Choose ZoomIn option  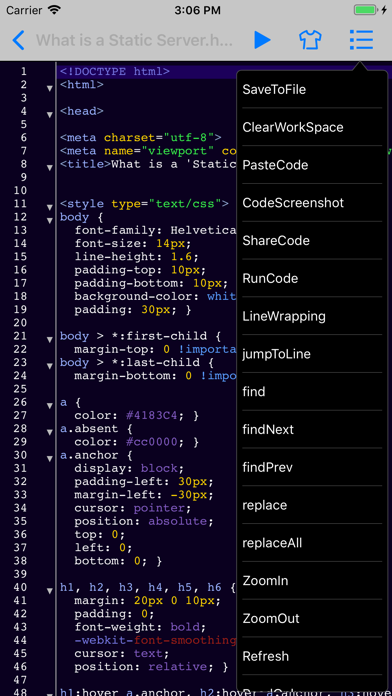(x=312, y=581)
